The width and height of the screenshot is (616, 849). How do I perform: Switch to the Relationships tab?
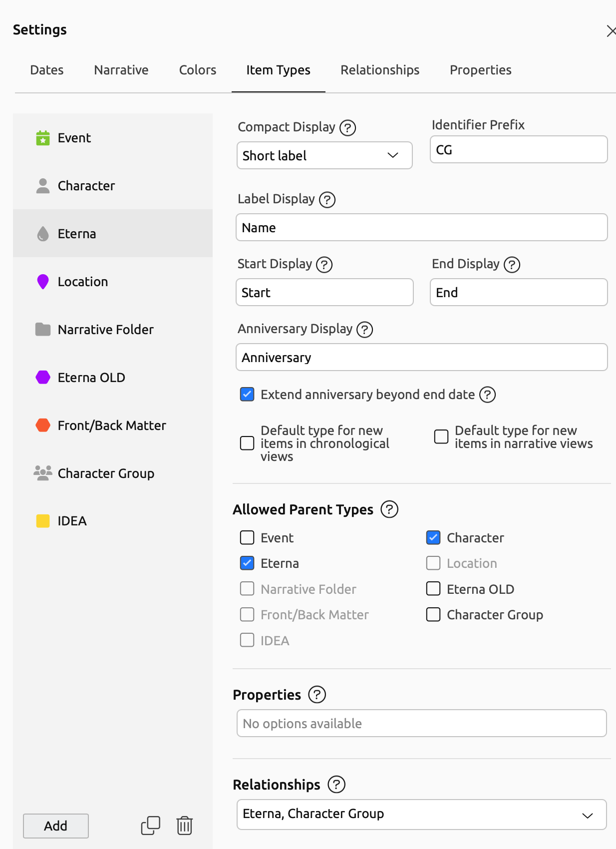coord(379,70)
